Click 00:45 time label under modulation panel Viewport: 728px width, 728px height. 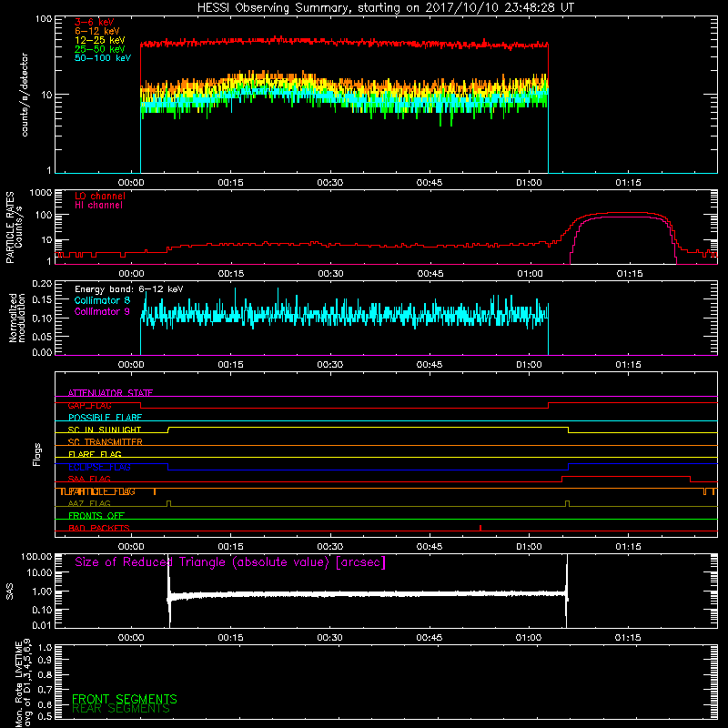pos(430,365)
